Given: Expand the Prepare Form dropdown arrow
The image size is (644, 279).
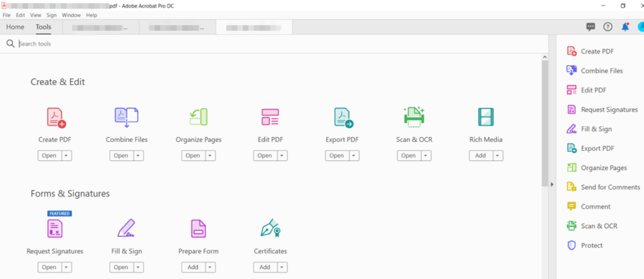Looking at the screenshot, I should coord(210,267).
